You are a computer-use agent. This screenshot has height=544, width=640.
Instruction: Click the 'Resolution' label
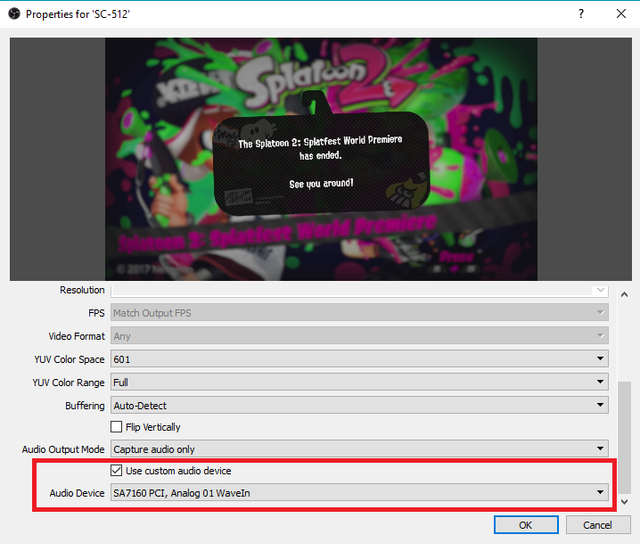(x=82, y=290)
